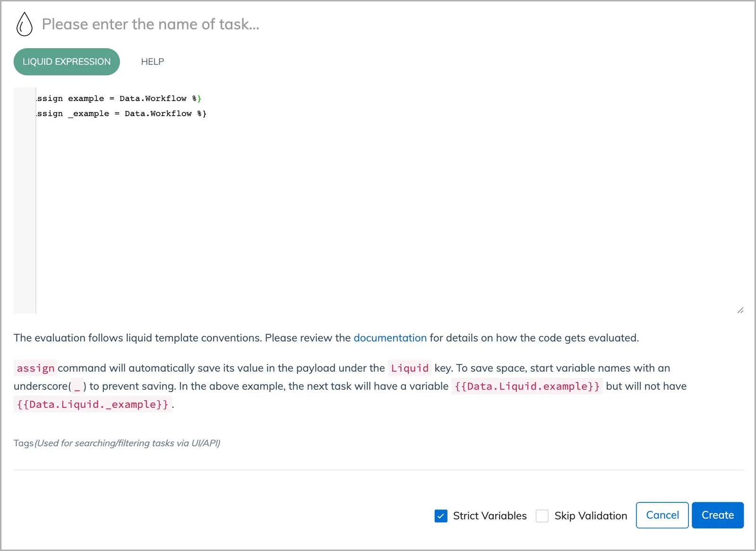The height and width of the screenshot is (551, 756).
Task: Click the Create button
Action: (x=718, y=515)
